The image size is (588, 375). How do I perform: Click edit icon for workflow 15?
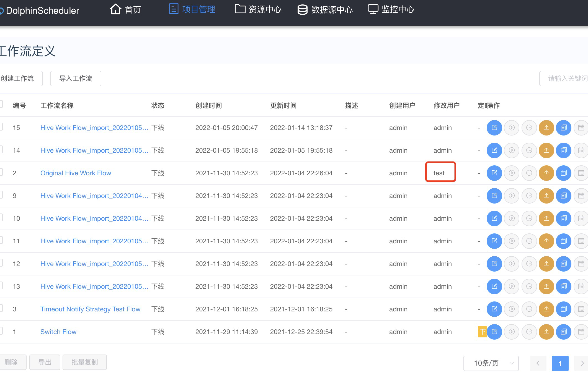[494, 127]
